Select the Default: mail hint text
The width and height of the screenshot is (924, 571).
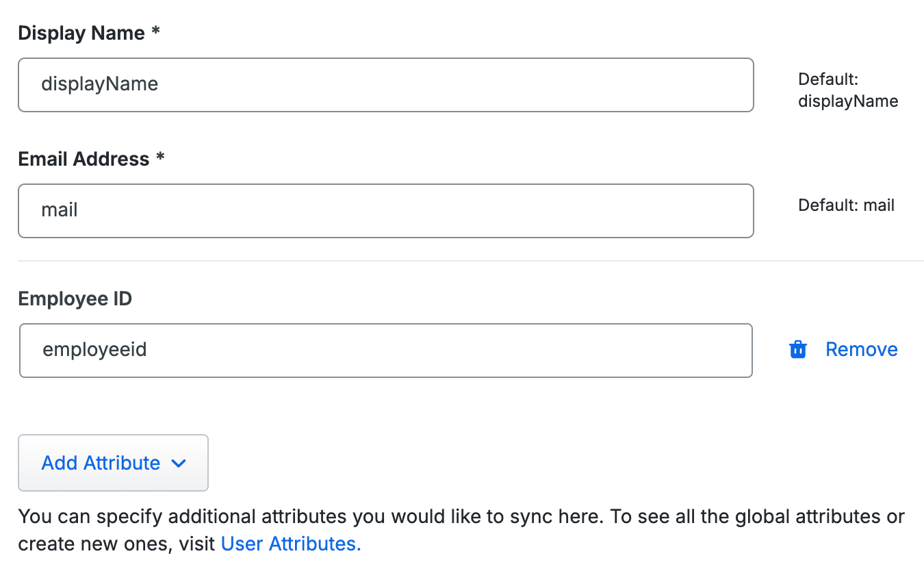846,205
